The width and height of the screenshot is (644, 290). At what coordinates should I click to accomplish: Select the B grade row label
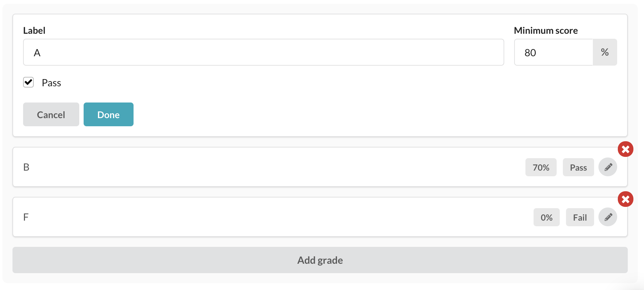(27, 167)
